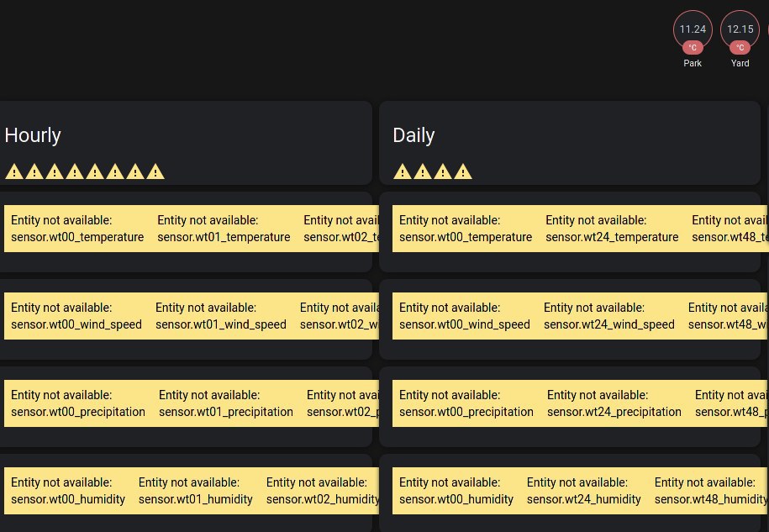Click the fourth warning icon under Hourly
This screenshot has height=532, width=769.
(75, 172)
